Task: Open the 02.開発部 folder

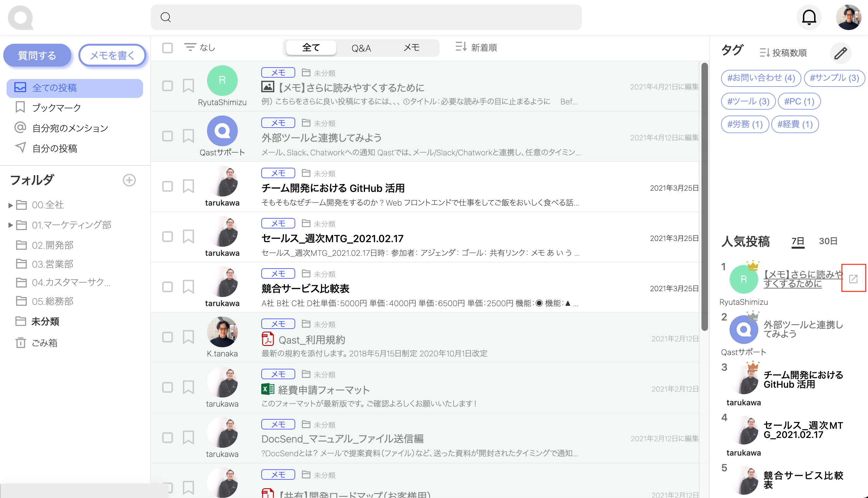Action: 45,245
